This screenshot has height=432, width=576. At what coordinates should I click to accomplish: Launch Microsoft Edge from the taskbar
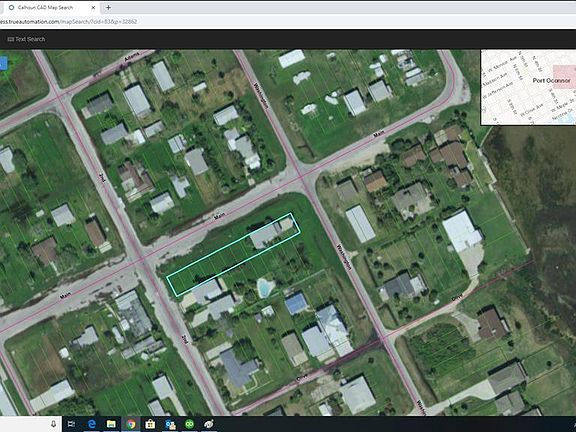point(91,424)
